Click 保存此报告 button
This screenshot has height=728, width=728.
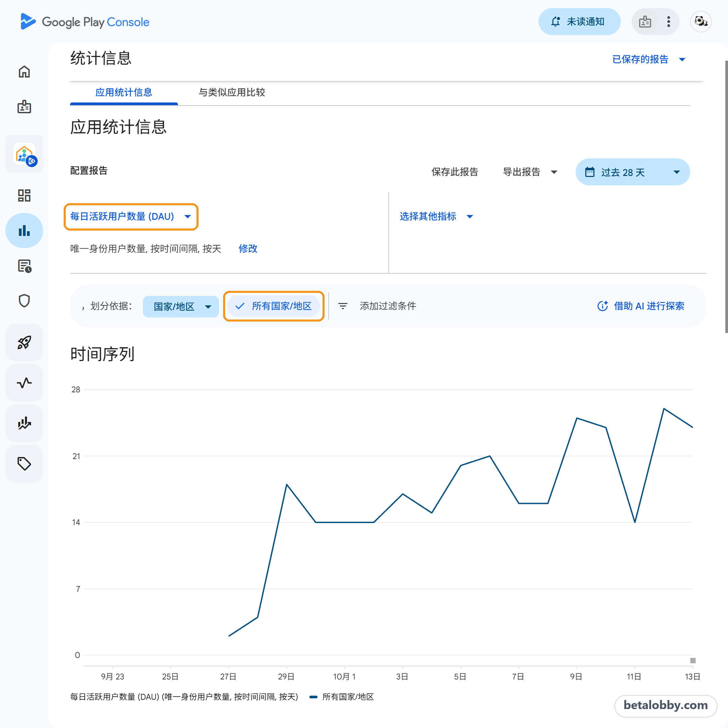click(x=455, y=172)
